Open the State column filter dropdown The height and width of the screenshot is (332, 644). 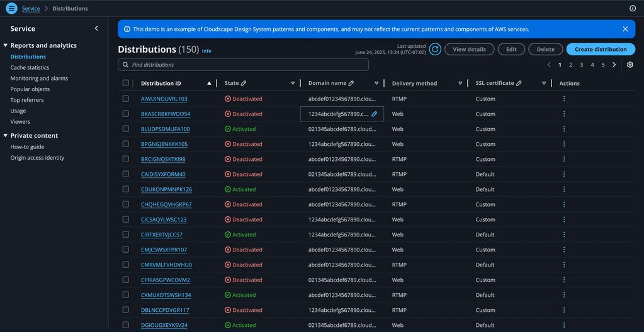pos(293,83)
